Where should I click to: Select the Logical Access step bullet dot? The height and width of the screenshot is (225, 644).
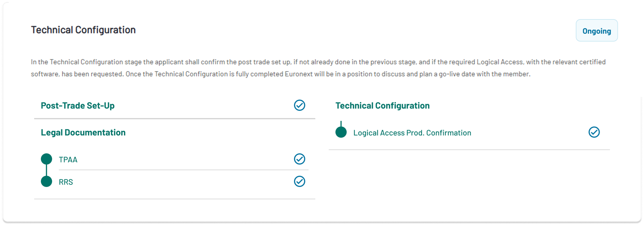[341, 132]
